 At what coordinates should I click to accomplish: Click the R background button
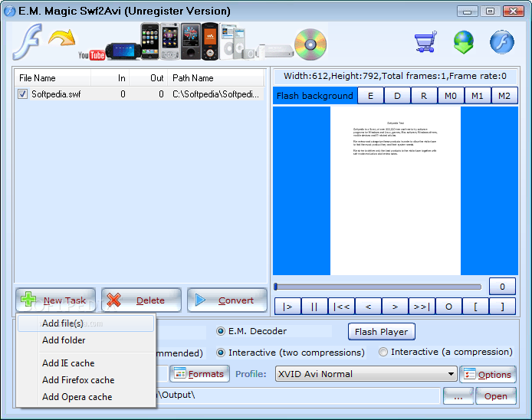424,96
